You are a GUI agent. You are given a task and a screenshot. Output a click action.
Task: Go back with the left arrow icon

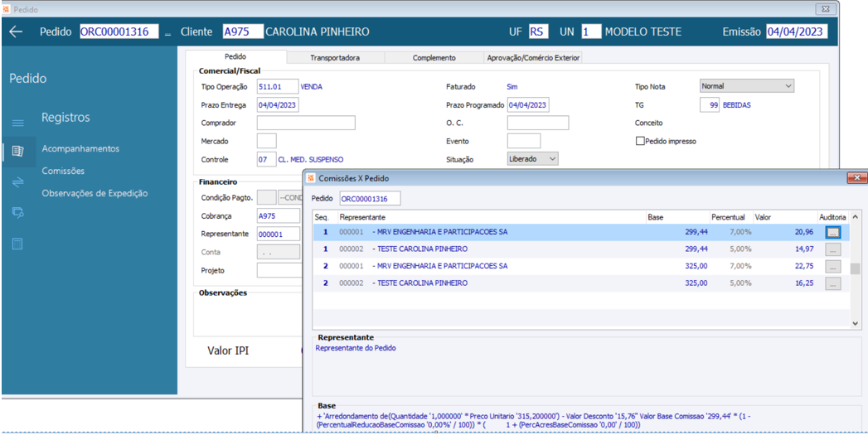[16, 31]
